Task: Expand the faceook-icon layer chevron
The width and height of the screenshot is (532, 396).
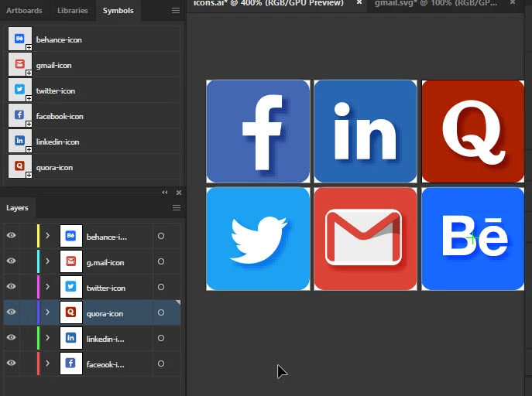Action: [x=47, y=364]
